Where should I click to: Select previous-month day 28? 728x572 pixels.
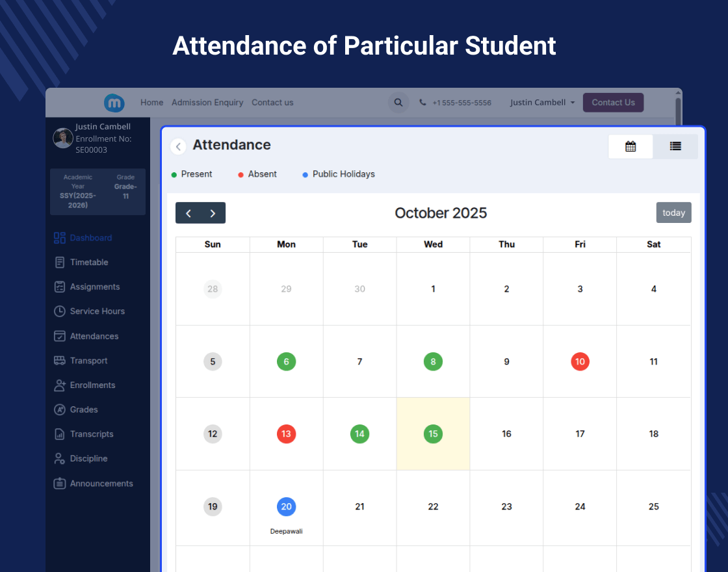213,289
